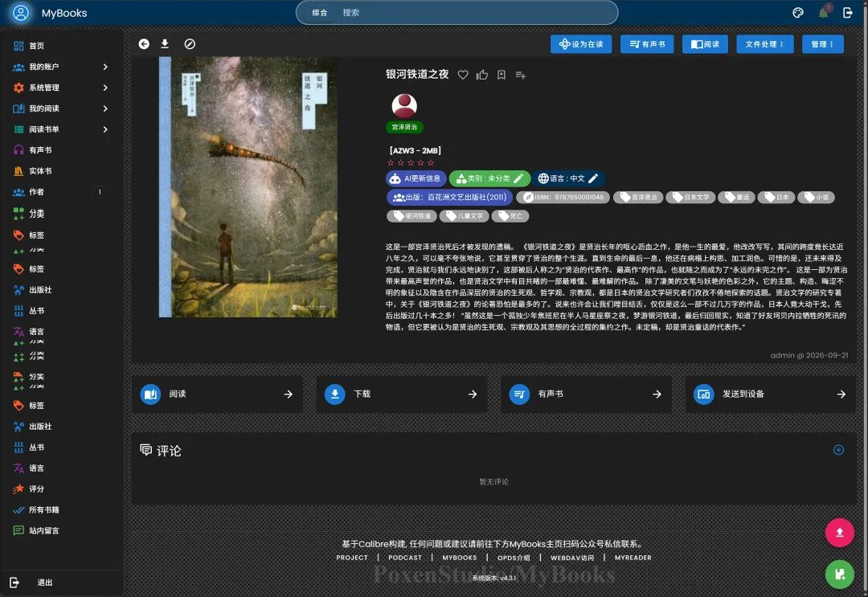Add a comment with the plus circle icon
This screenshot has width=868, height=597.
click(838, 450)
